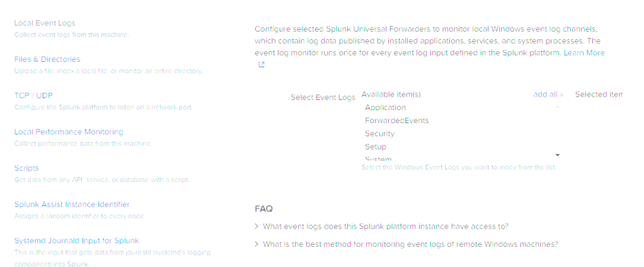Select the System event log item
The width and height of the screenshot is (644, 267).
(x=378, y=159)
